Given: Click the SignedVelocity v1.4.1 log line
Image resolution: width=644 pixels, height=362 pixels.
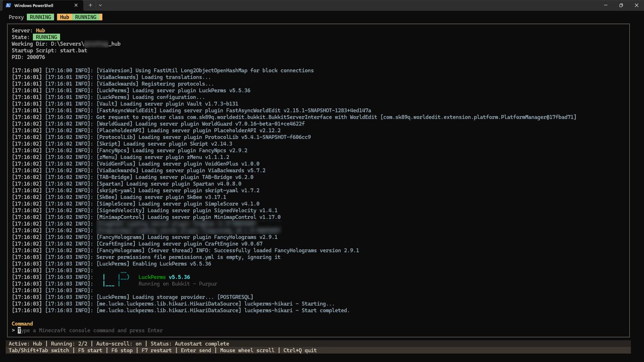Looking at the screenshot, I should coord(145,210).
